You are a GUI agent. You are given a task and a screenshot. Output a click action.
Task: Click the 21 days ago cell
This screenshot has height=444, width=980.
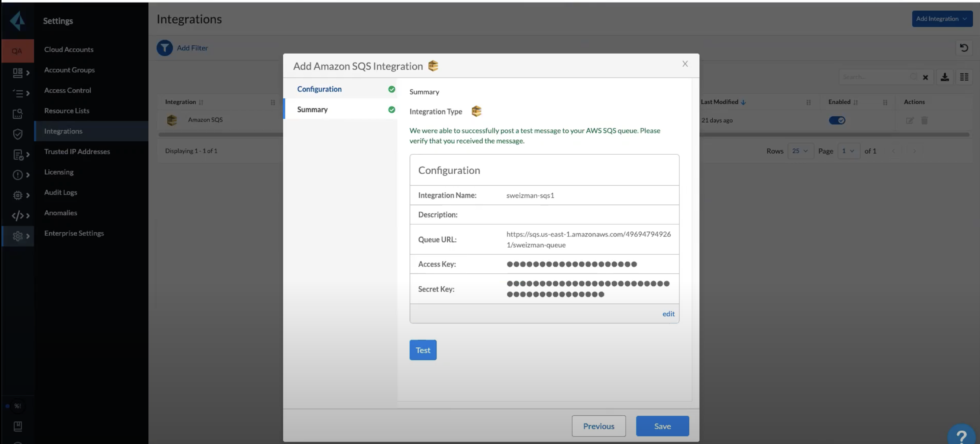[717, 120]
